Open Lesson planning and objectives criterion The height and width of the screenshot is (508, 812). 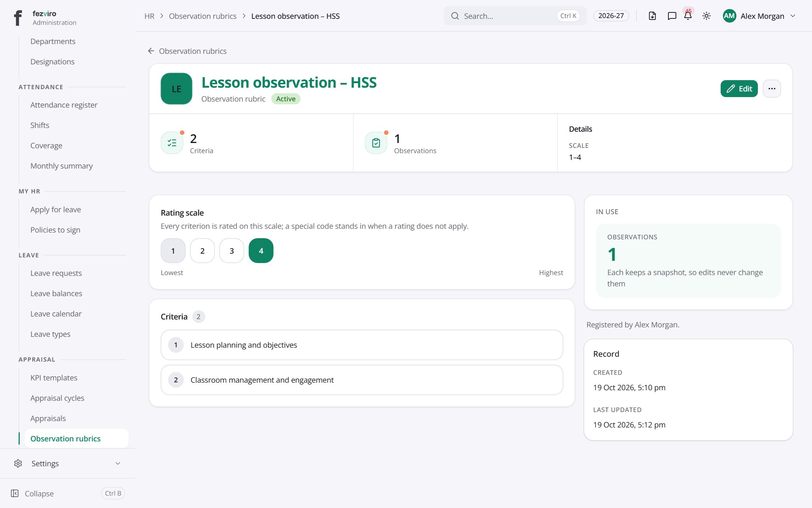pos(362,345)
